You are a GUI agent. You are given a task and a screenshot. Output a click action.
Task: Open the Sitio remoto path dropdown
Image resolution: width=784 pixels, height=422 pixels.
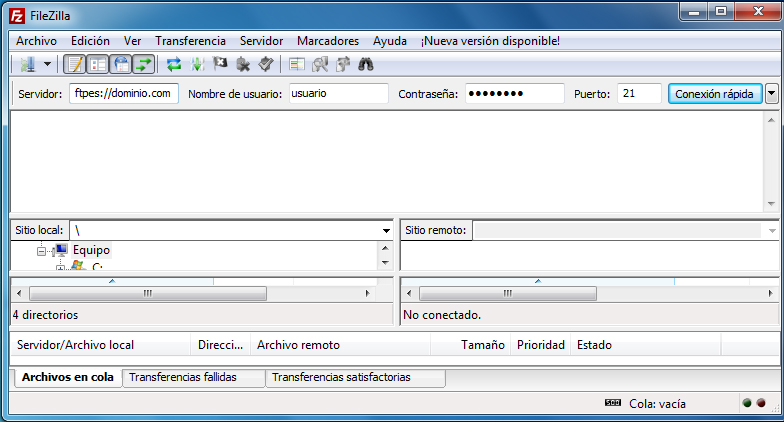(x=772, y=230)
